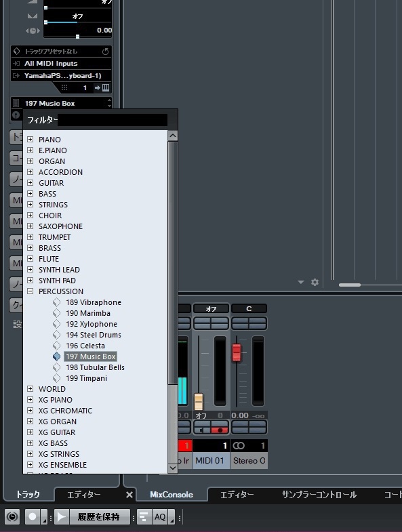The width and height of the screenshot is (402, 532).
Task: Expand the STRINGS category
Action: click(31, 205)
